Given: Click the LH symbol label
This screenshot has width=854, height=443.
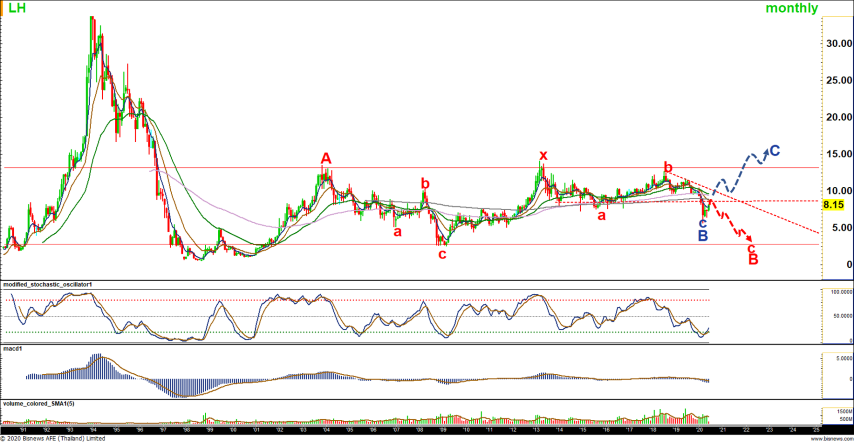Looking at the screenshot, I should point(17,9).
